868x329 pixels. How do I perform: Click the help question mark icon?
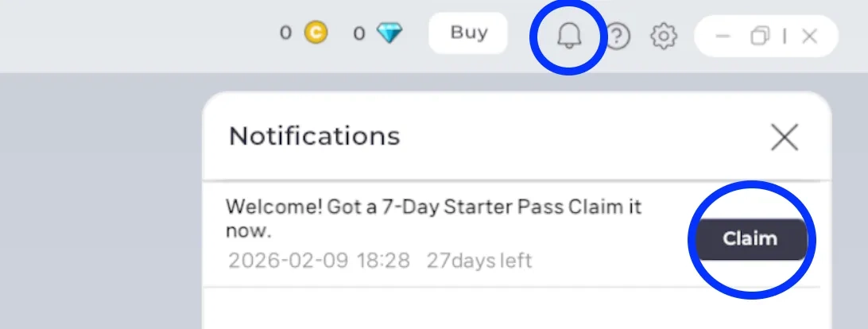[618, 36]
